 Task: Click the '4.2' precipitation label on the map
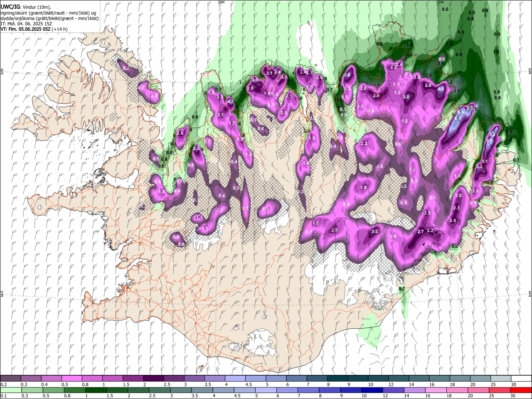230,101
